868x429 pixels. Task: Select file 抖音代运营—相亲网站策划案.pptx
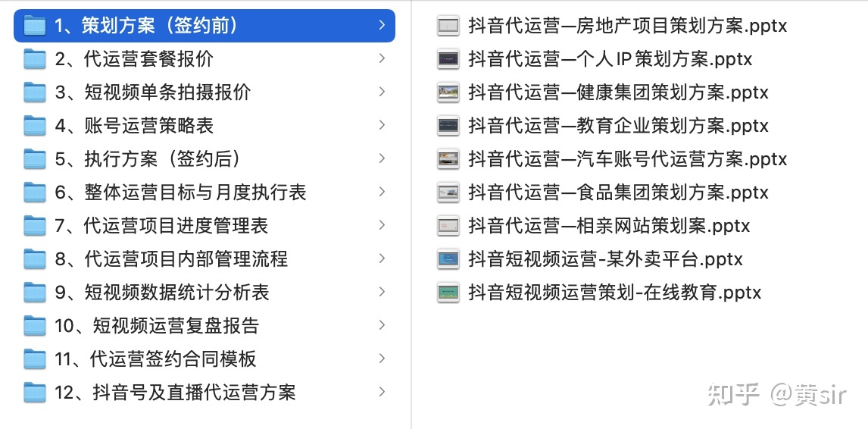[x=609, y=226]
